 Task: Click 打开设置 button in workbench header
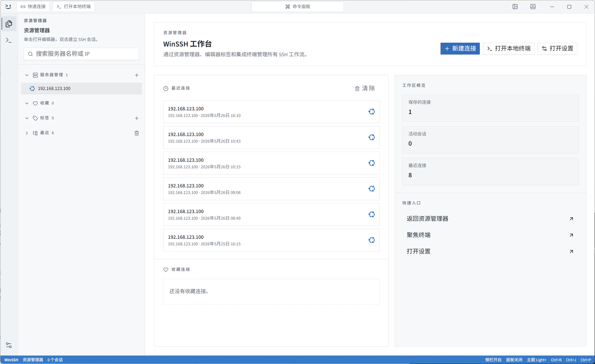point(557,48)
